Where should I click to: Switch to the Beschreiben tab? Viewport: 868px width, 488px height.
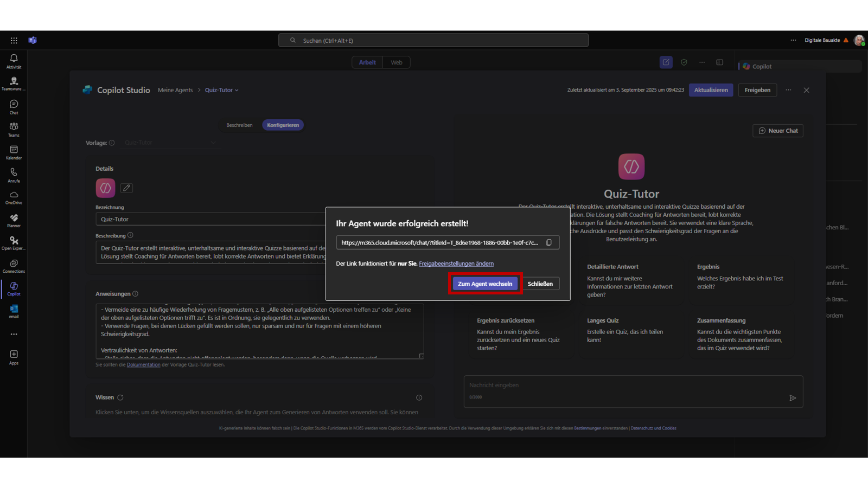coord(239,125)
